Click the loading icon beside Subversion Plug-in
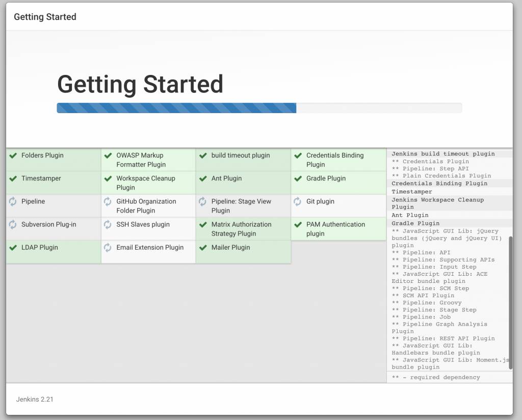The image size is (522, 420). coord(13,225)
